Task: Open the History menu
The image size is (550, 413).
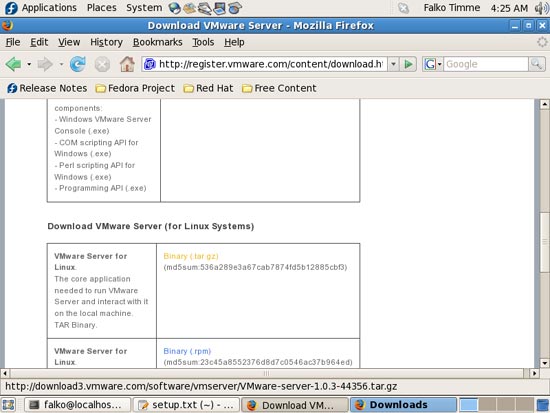Action: pyautogui.click(x=106, y=42)
